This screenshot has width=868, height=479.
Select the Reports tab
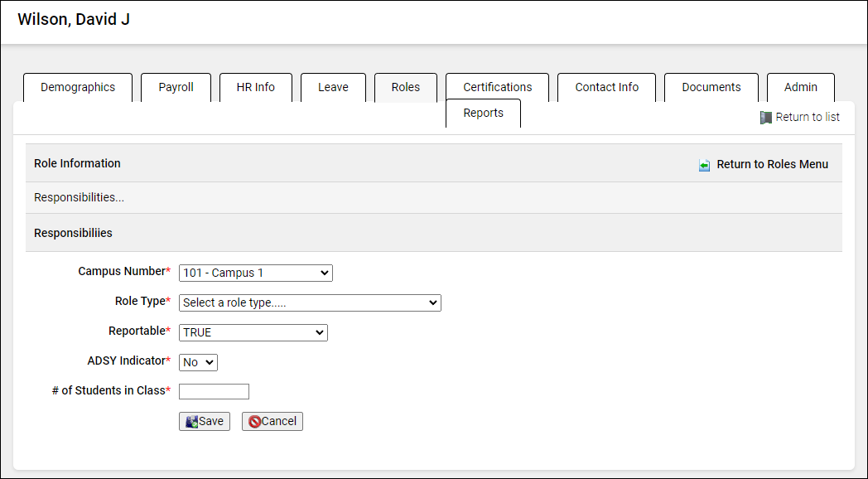483,114
